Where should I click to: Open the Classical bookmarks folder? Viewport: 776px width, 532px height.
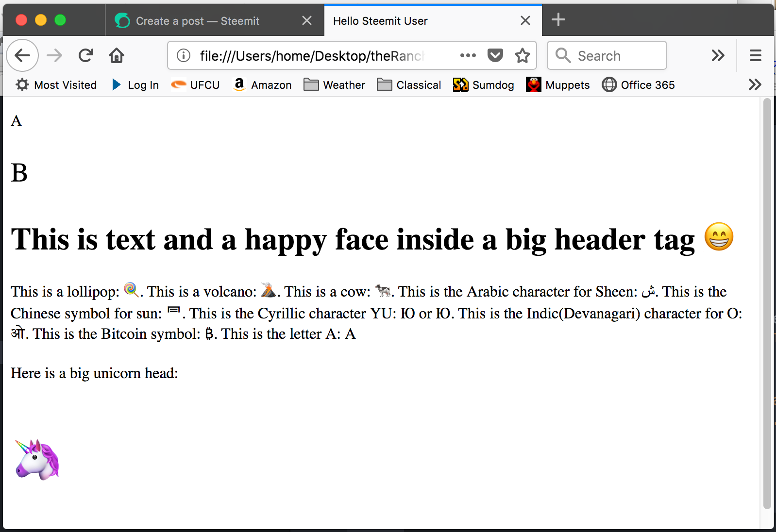[409, 85]
